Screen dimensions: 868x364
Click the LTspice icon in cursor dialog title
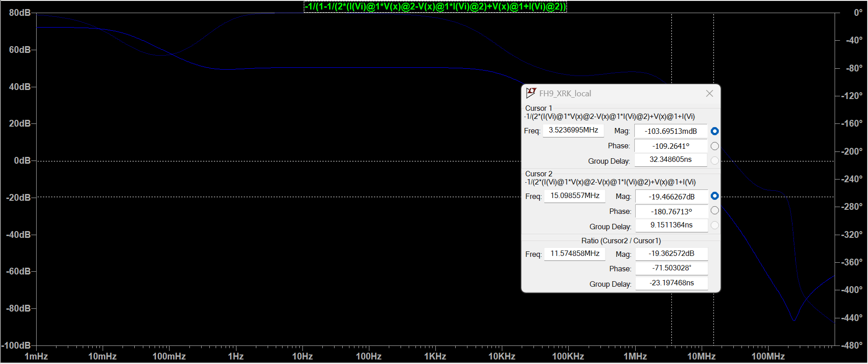(x=531, y=93)
